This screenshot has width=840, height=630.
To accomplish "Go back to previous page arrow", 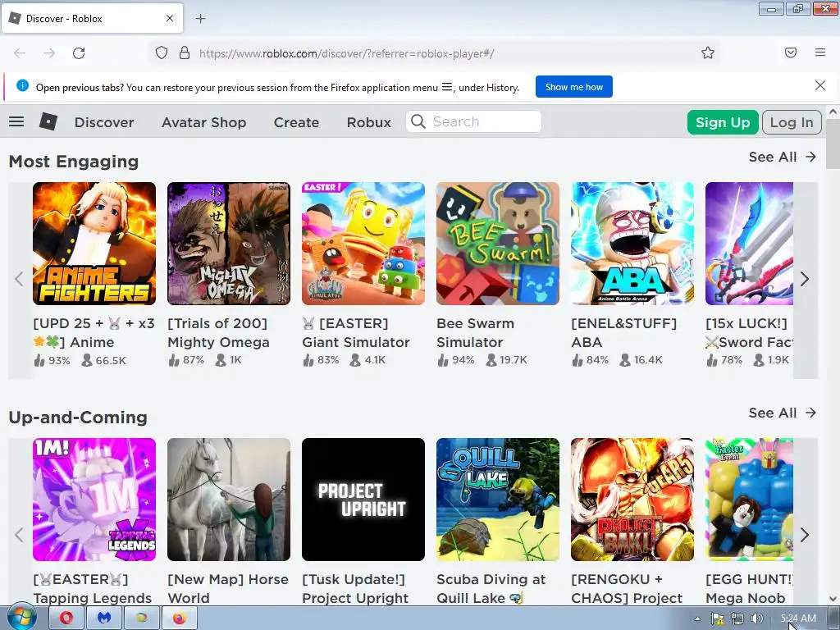I will pos(20,53).
